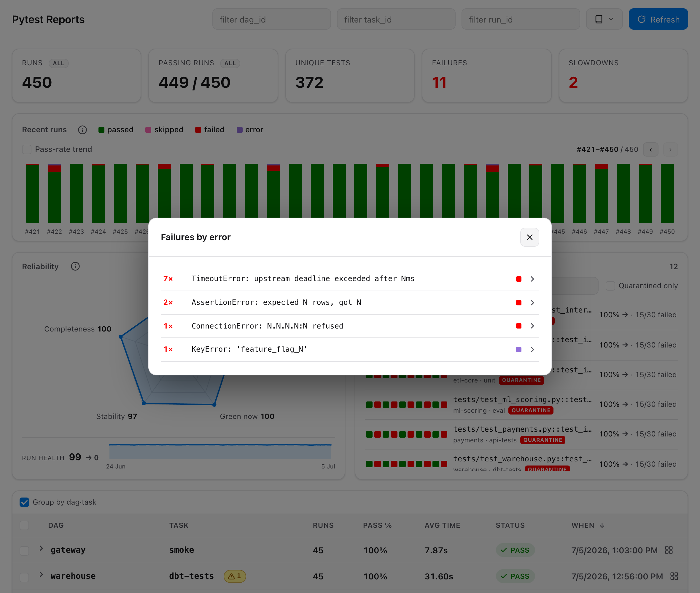
Task: Expand the KeyError feature_flag_N row chevron
Action: pos(532,350)
